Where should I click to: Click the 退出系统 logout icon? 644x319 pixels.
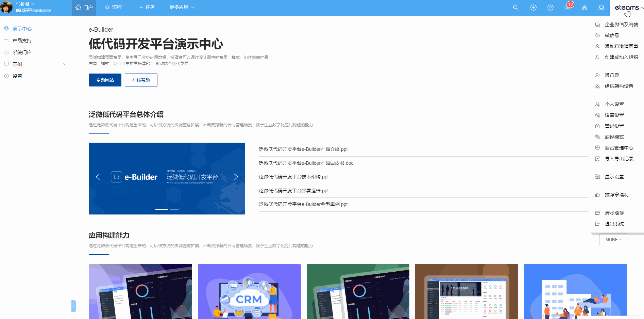coord(597,224)
